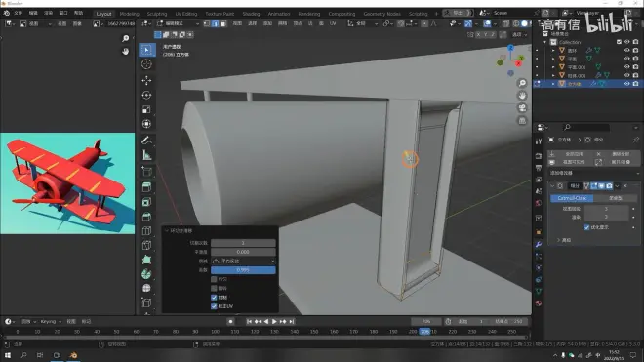This screenshot has width=644, height=362.
Task: Open Shading workspace tab
Action: coord(251,14)
